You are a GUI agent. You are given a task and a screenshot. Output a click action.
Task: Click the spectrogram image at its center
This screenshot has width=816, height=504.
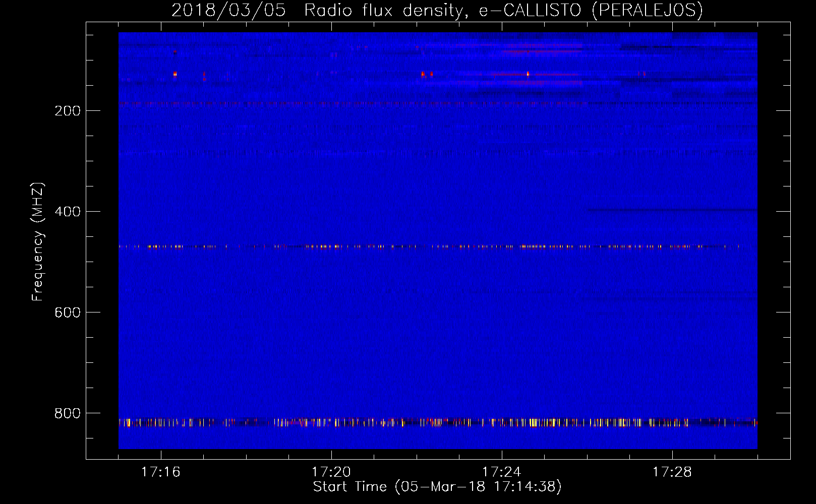[438, 240]
